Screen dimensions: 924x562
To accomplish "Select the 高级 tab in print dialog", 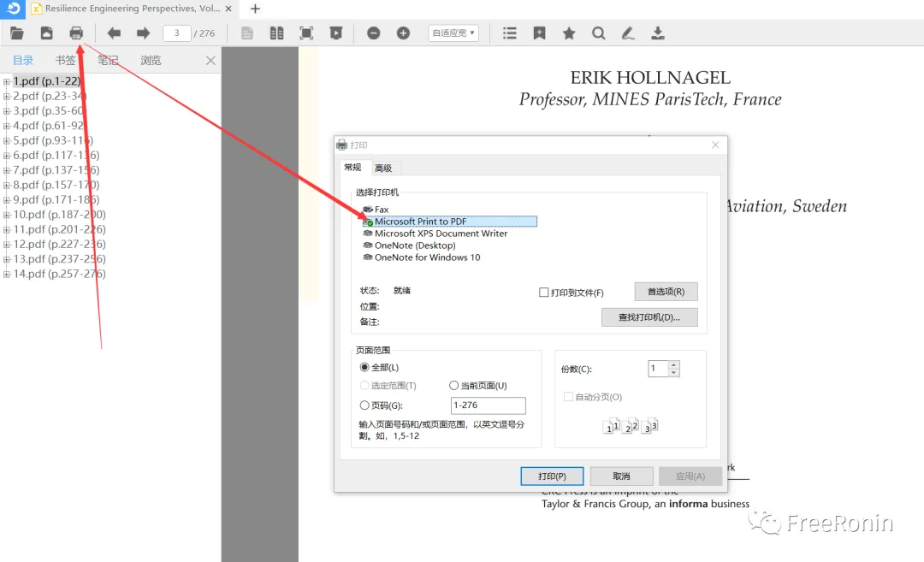I will click(383, 169).
